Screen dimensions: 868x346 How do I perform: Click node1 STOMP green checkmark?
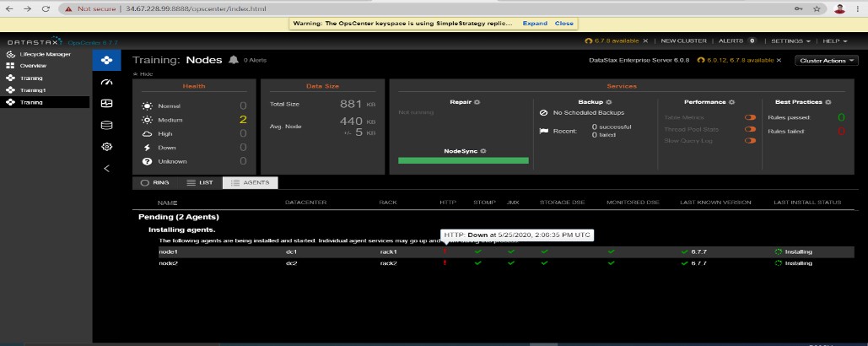pos(478,251)
